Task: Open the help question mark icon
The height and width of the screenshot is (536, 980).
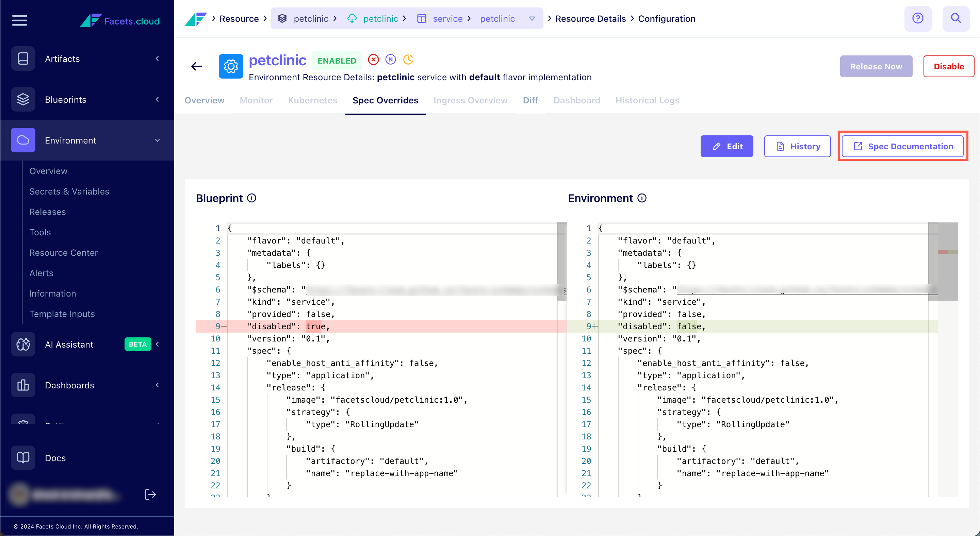Action: pos(918,19)
